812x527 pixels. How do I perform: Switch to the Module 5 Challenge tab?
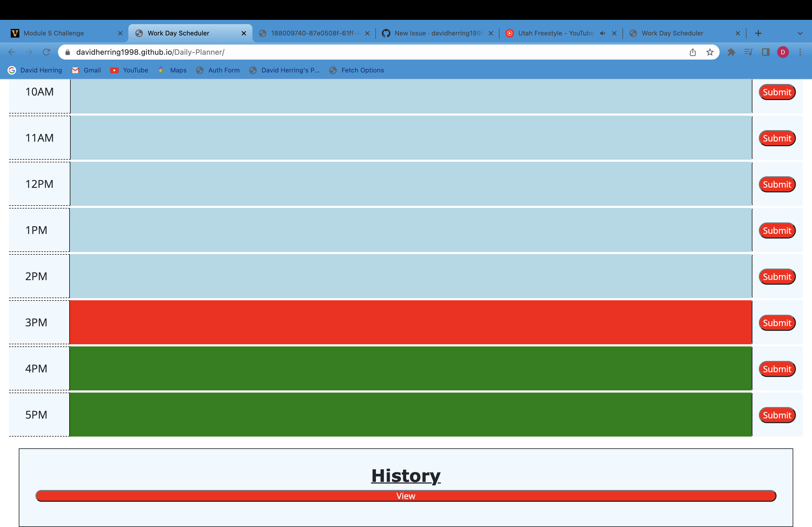coord(54,33)
